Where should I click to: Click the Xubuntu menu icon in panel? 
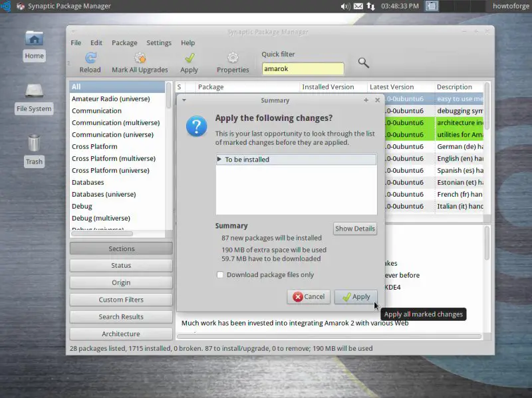point(5,6)
